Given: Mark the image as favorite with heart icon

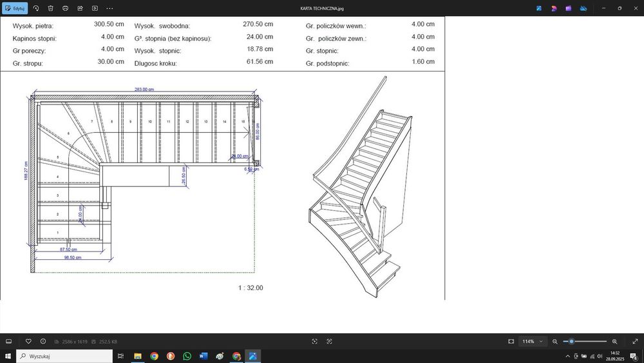Looking at the screenshot, I should (x=28, y=341).
